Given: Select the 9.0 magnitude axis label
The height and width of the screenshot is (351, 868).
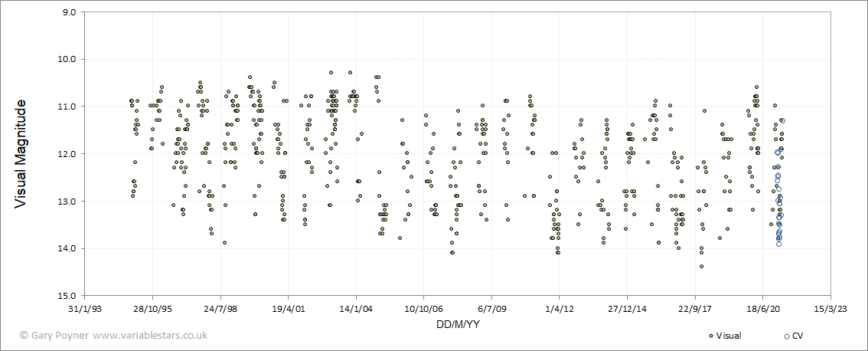Looking at the screenshot, I should coord(69,11).
